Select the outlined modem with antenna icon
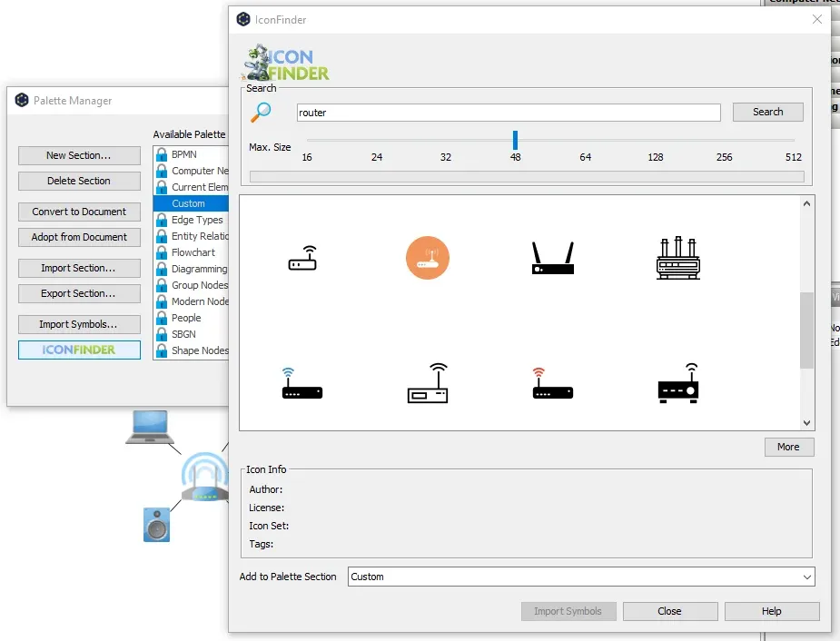This screenshot has height=641, width=840. click(428, 383)
